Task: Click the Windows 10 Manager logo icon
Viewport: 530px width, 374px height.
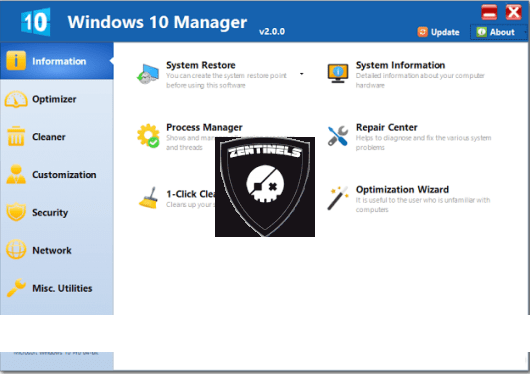Action: coord(36,22)
